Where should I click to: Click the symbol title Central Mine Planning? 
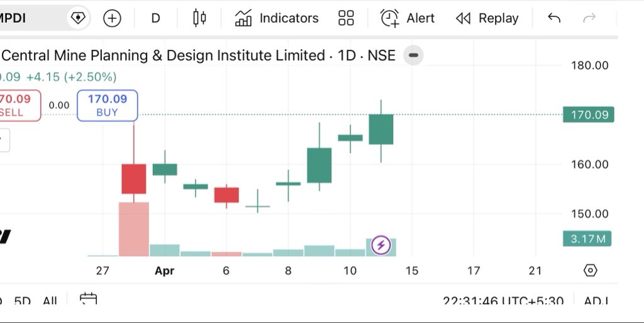[x=198, y=55]
